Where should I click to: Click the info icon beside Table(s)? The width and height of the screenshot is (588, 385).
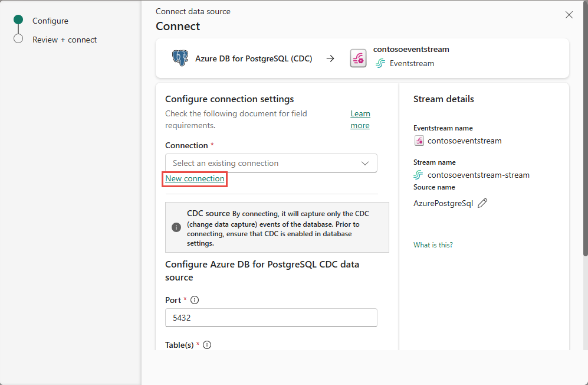[206, 345]
